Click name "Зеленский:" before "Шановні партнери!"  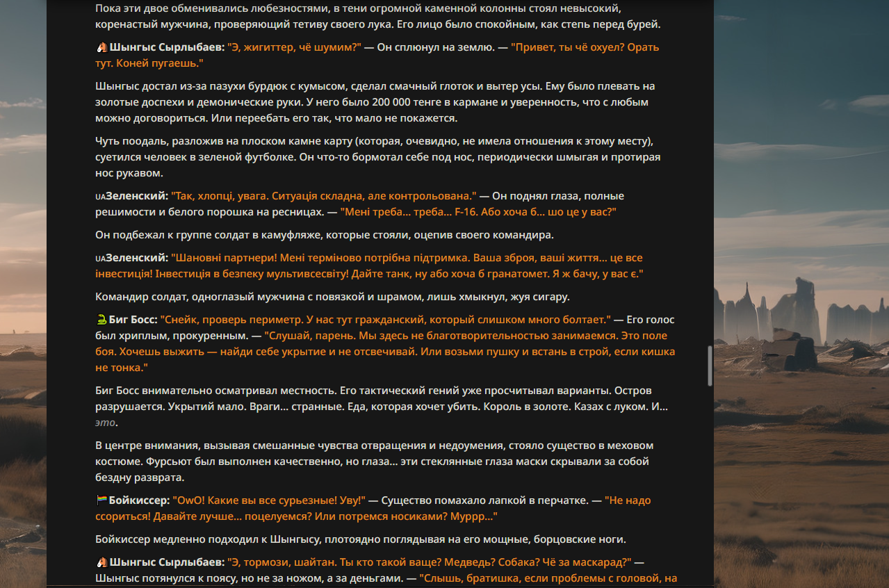[x=137, y=259]
